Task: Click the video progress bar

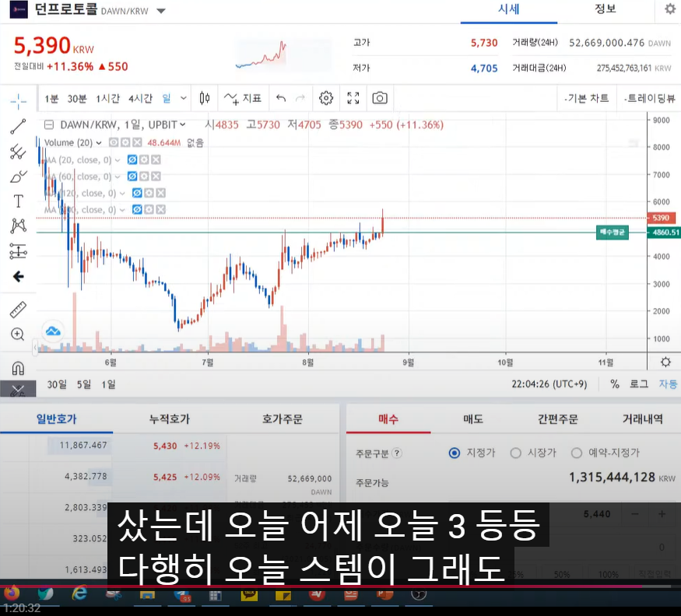Action: tap(341, 586)
